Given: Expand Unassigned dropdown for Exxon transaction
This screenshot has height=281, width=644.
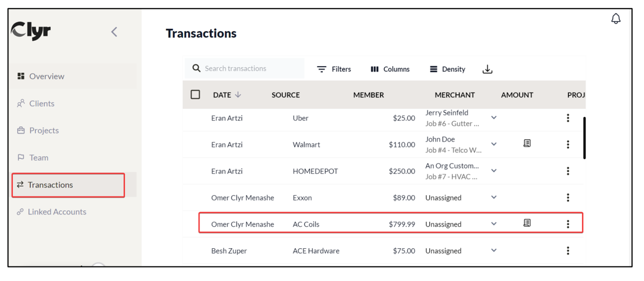Looking at the screenshot, I should tap(494, 197).
